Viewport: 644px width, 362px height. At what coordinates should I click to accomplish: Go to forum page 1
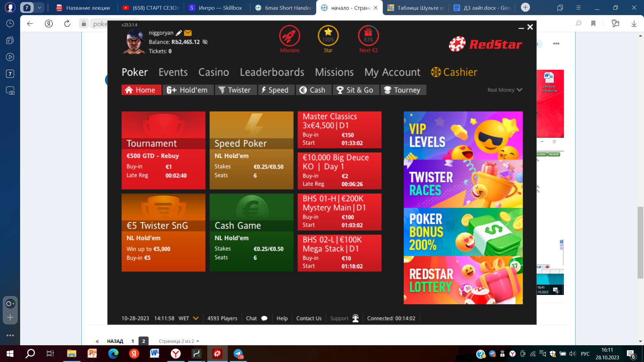pos(133,341)
